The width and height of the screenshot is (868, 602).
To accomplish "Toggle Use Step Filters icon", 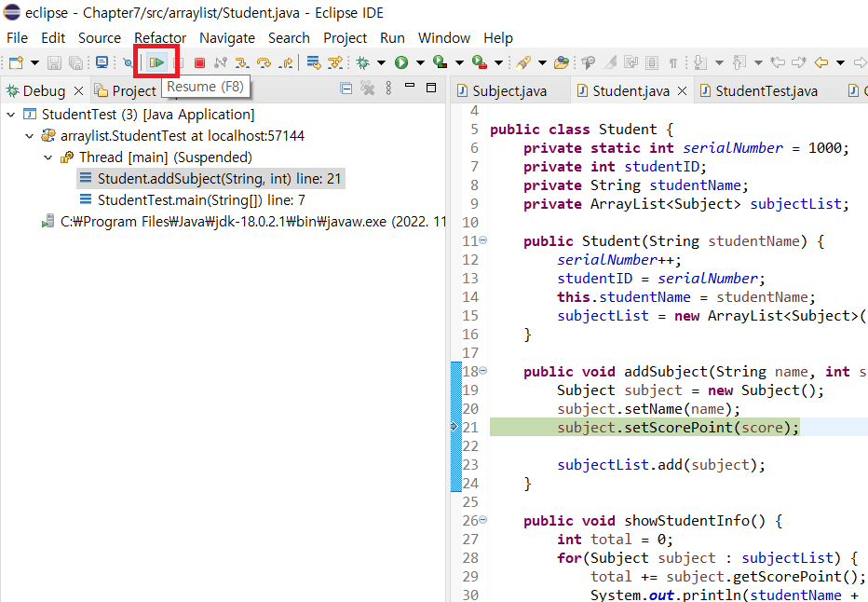I will 335,63.
